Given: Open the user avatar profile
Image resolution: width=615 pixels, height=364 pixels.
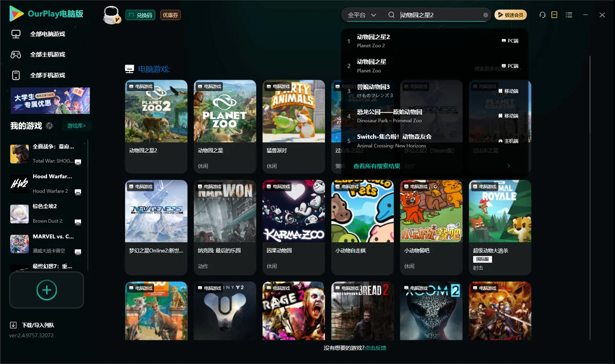Looking at the screenshot, I should point(112,15).
